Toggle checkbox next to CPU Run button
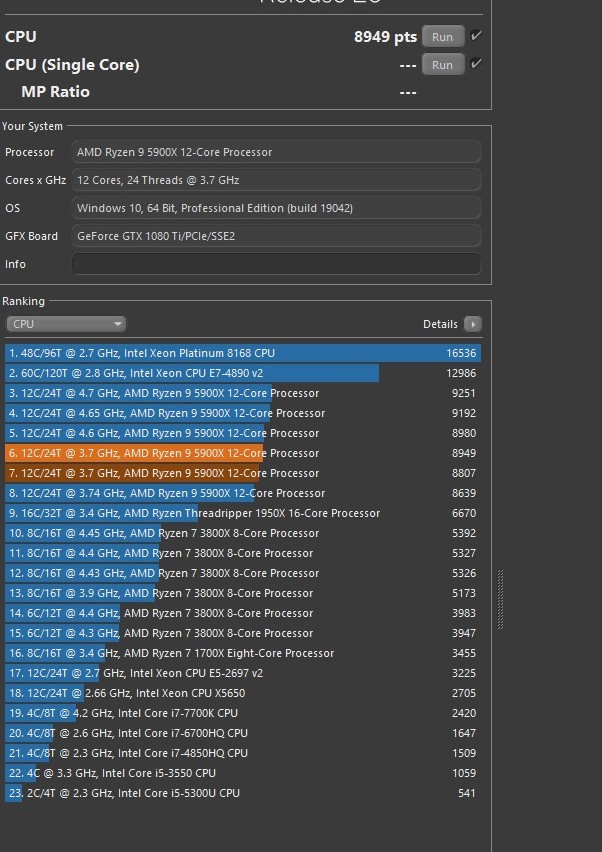Image resolution: width=602 pixels, height=852 pixels. [476, 36]
